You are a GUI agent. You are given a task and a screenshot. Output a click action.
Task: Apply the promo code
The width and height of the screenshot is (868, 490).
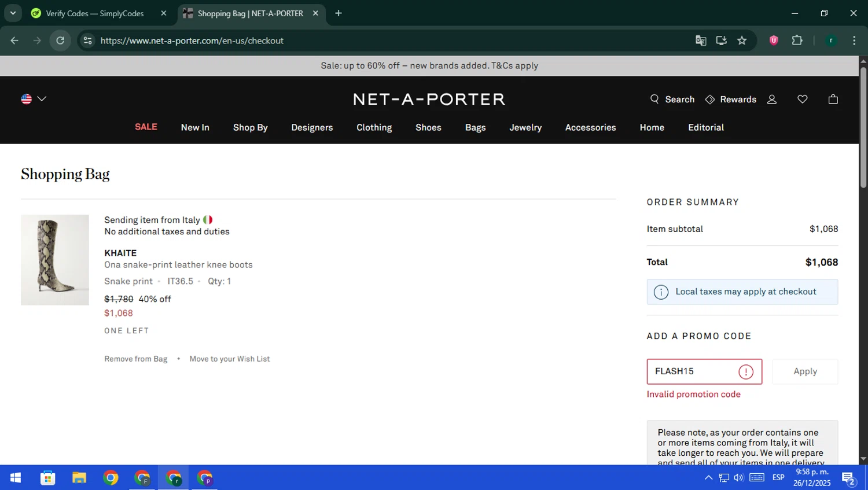pos(805,372)
